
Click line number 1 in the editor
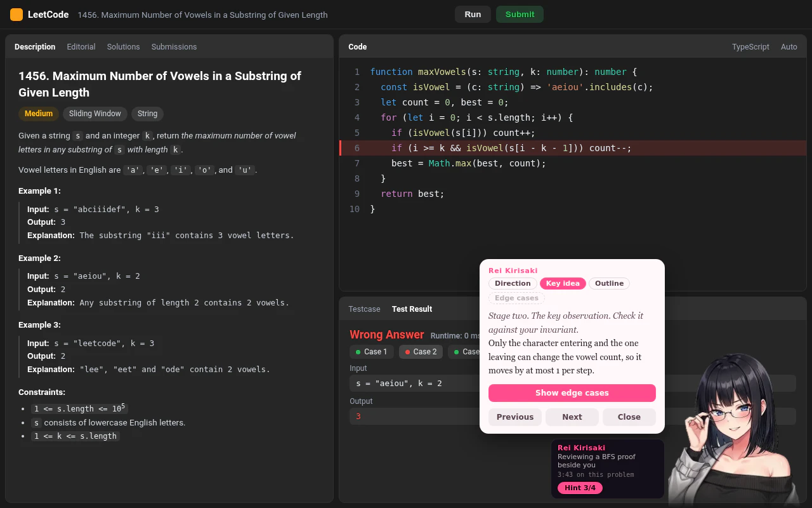(357, 72)
